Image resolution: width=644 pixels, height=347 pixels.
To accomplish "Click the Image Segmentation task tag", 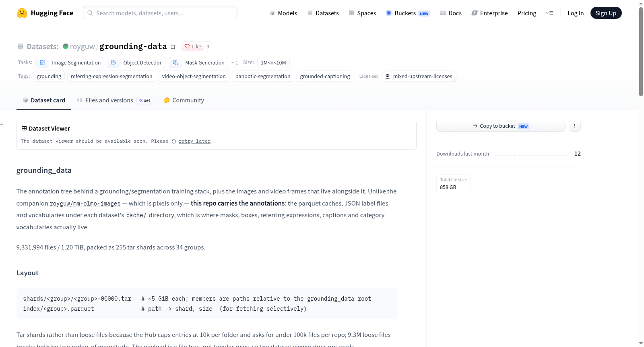I will 70,62.
